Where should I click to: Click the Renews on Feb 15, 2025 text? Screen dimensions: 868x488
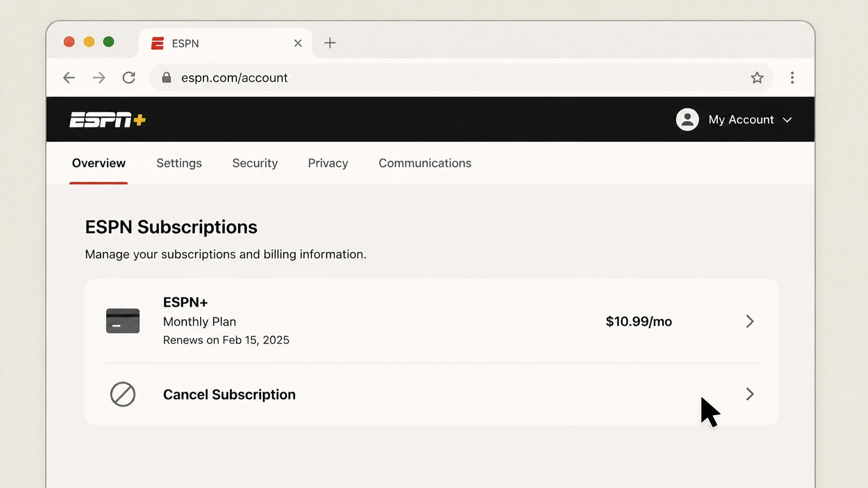click(226, 340)
